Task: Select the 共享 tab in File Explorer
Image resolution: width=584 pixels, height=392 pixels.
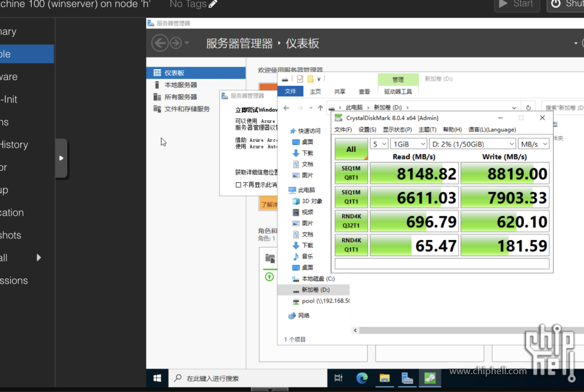Action: point(339,91)
